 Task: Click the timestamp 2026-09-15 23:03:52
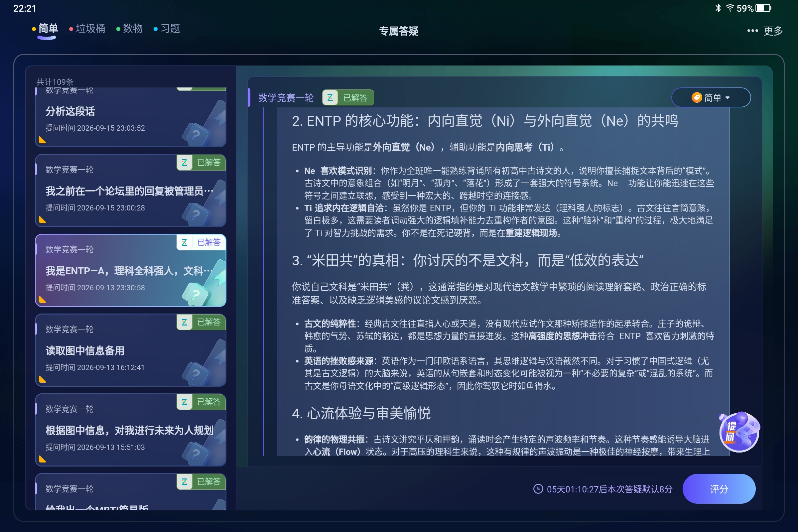pyautogui.click(x=111, y=128)
